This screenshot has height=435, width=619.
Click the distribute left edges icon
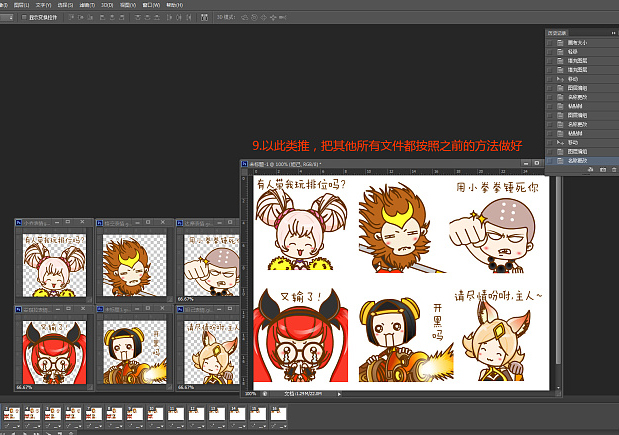tap(169, 17)
